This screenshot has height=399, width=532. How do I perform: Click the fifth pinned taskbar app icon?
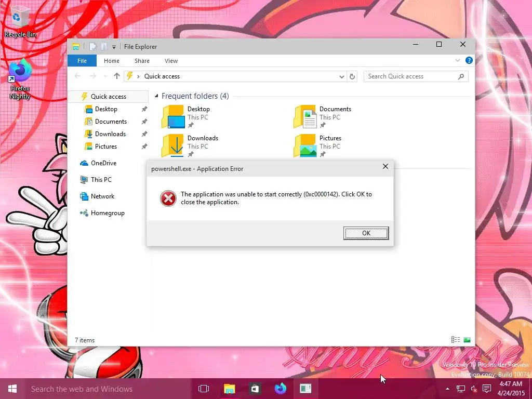click(305, 389)
